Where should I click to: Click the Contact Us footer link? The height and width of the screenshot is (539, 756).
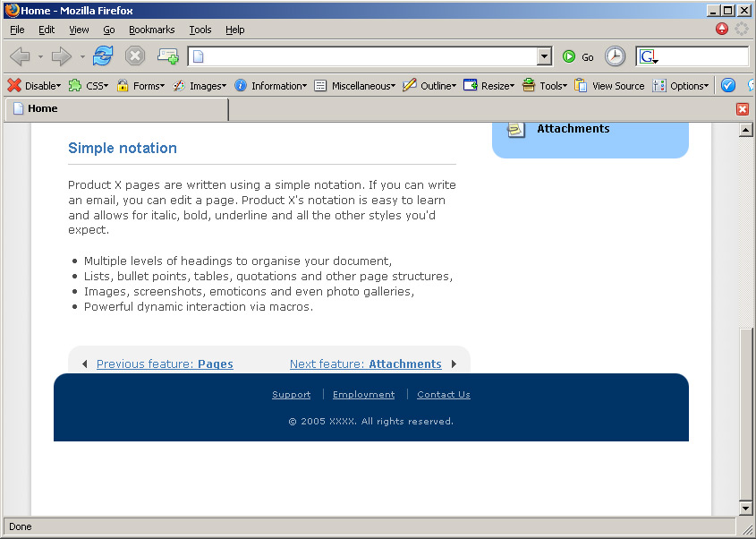[443, 395]
